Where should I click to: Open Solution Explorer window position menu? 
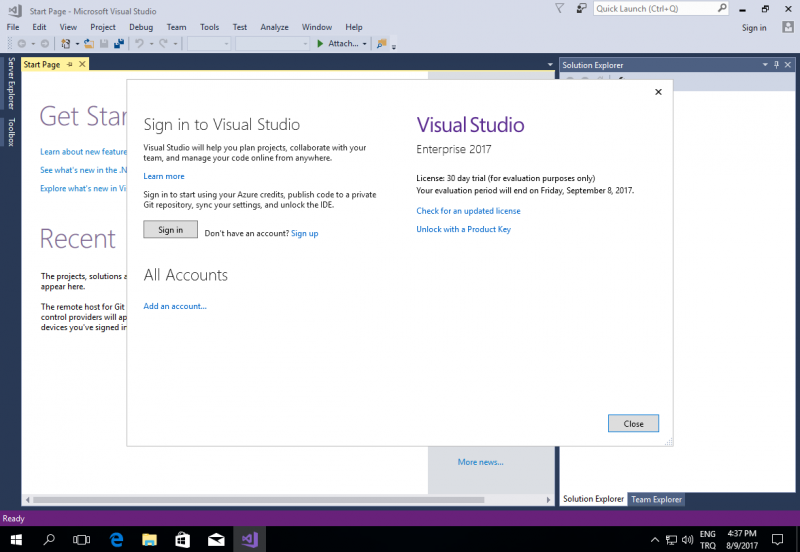(765, 65)
